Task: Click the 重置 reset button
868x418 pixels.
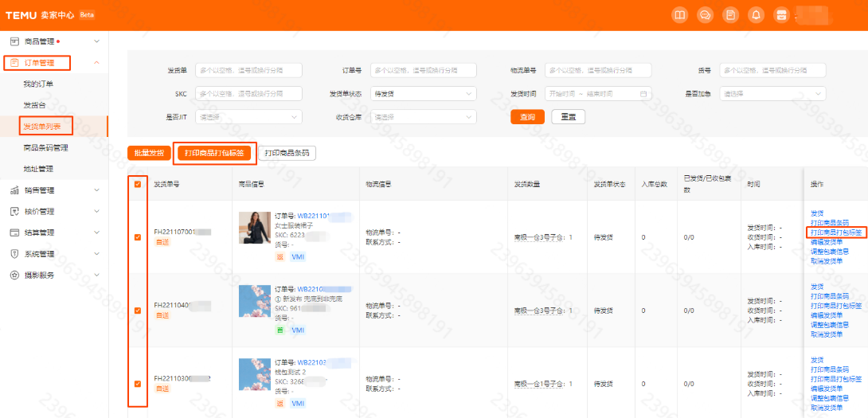Action: pyautogui.click(x=569, y=117)
